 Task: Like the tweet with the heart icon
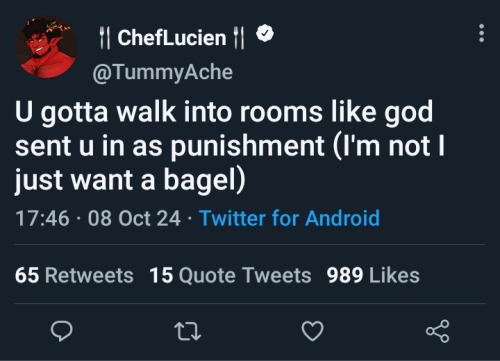(x=312, y=331)
